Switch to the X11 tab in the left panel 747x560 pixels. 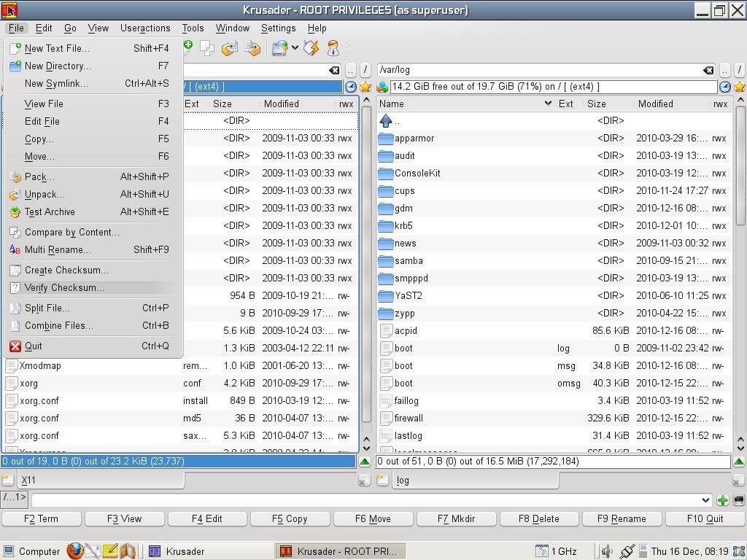click(101, 481)
